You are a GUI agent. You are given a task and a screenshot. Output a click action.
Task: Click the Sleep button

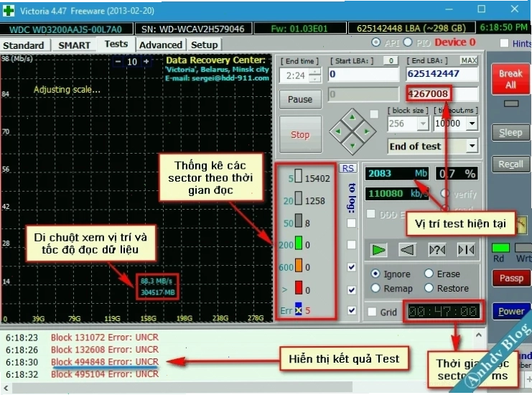pyautogui.click(x=510, y=133)
